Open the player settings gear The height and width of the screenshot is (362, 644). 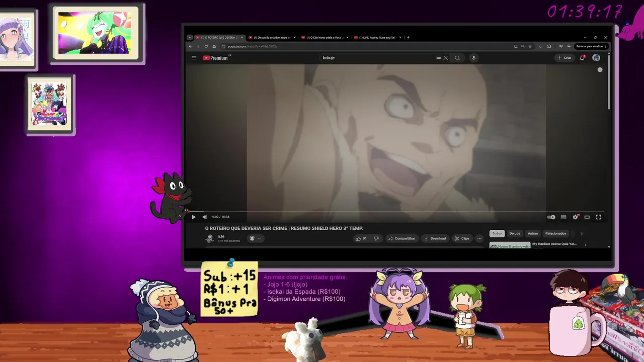click(575, 217)
